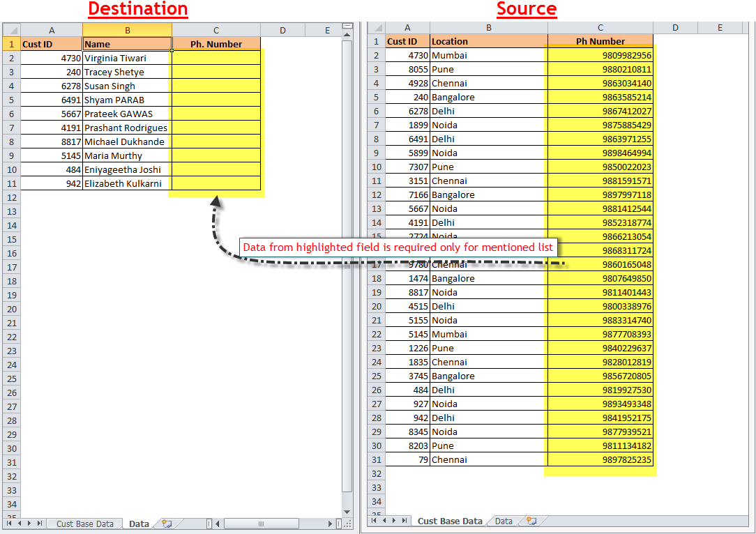Screen dimensions: 756x534
Task: Select column B header in Destination
Action: 128,30
